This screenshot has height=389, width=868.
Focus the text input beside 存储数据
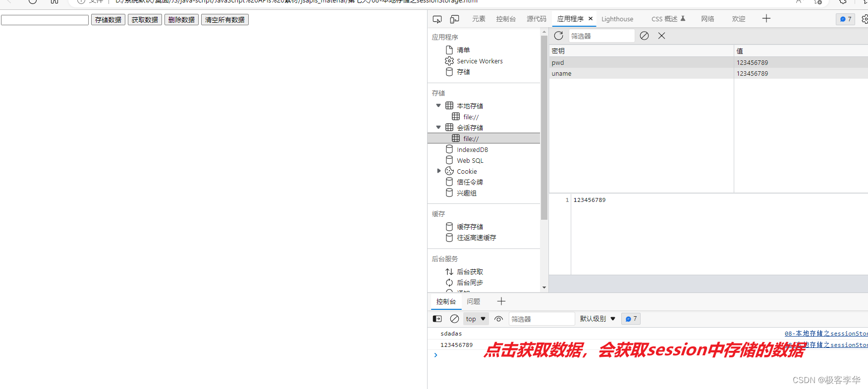pos(45,20)
